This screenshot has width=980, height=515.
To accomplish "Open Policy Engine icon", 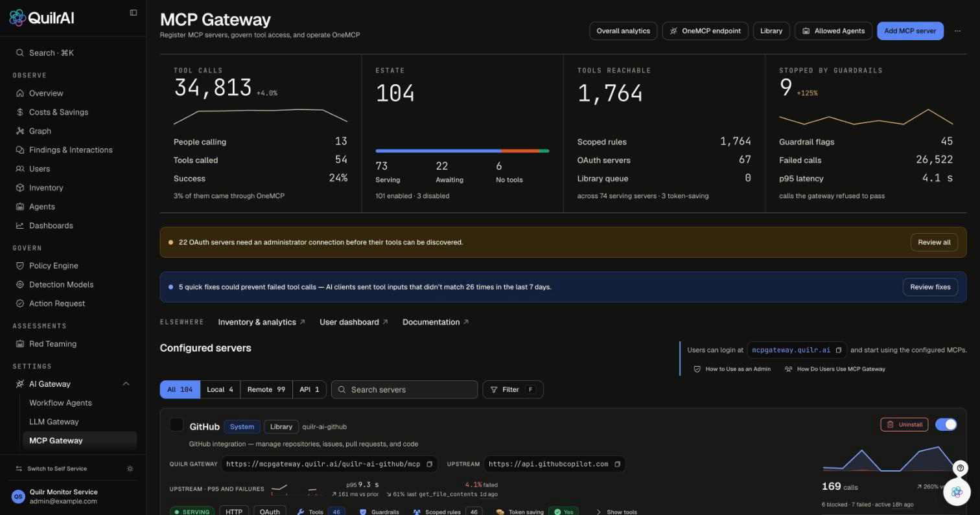I will (x=20, y=266).
